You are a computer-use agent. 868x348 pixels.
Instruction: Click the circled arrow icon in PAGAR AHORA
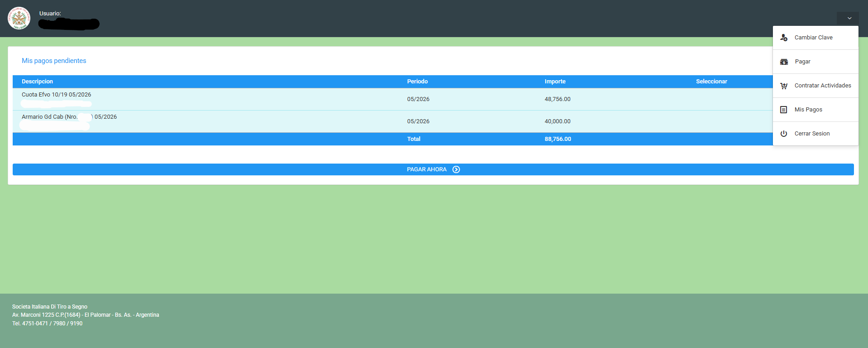tap(456, 169)
